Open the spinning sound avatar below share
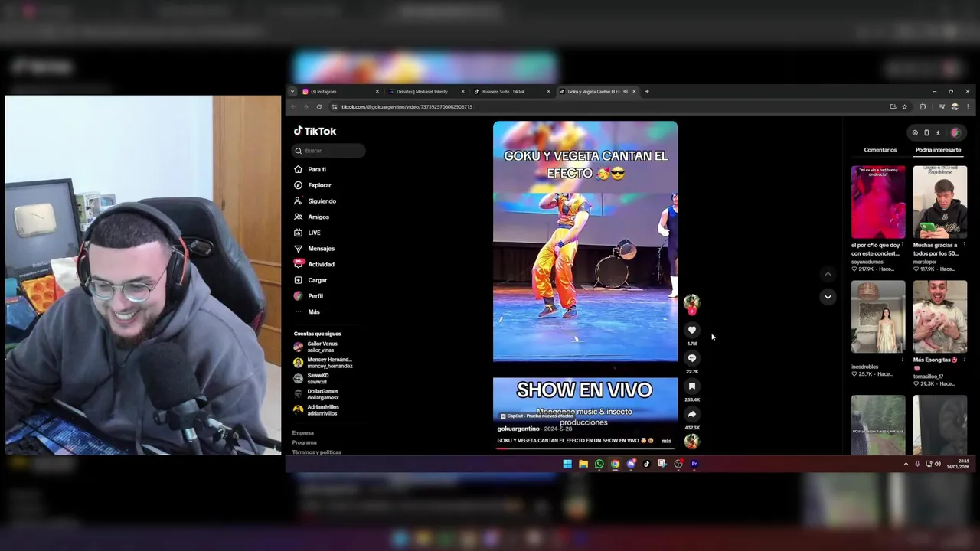 point(691,441)
